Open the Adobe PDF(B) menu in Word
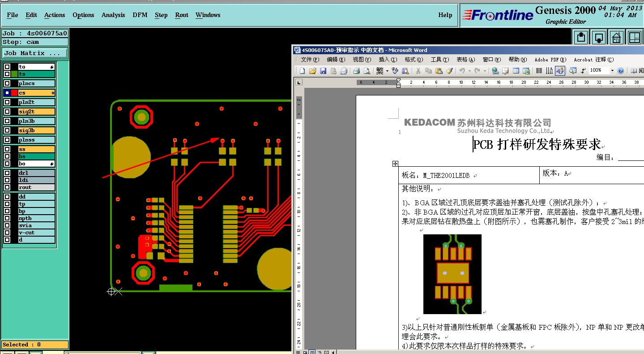 click(550, 60)
